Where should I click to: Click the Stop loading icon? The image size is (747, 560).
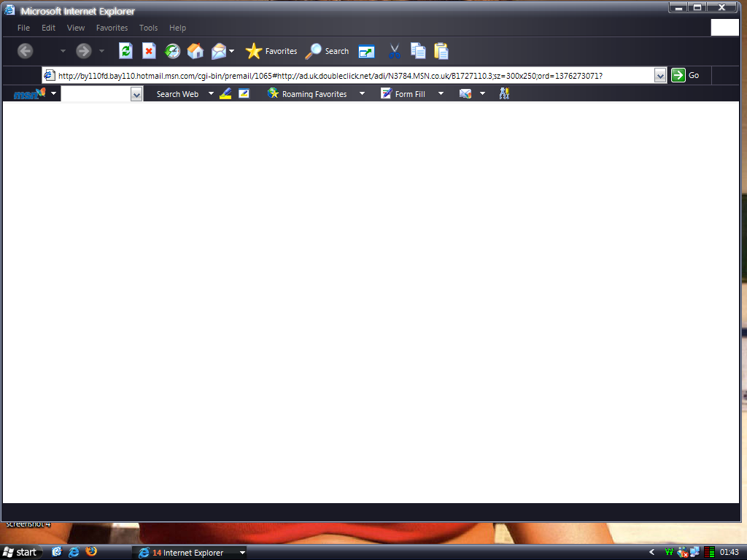[149, 51]
